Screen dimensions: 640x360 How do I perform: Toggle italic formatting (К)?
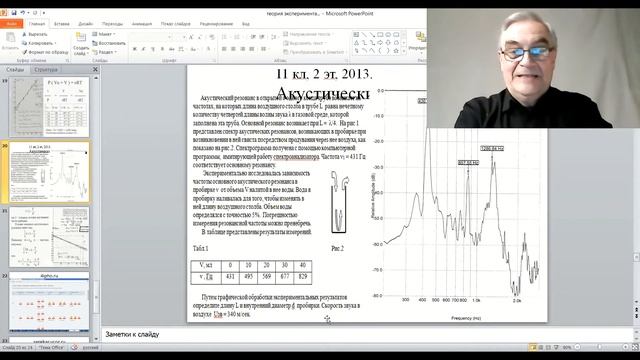(x=144, y=49)
